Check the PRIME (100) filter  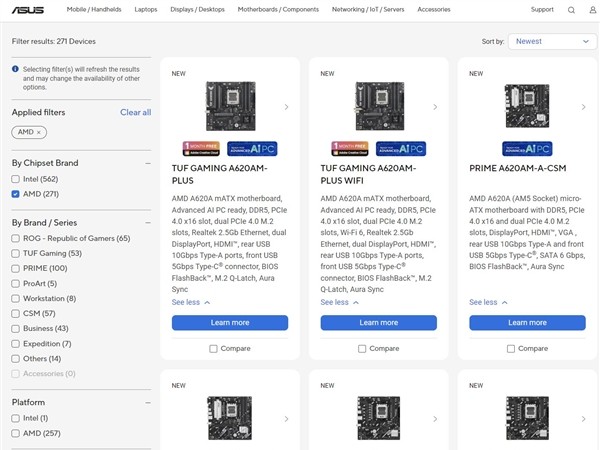click(x=15, y=269)
